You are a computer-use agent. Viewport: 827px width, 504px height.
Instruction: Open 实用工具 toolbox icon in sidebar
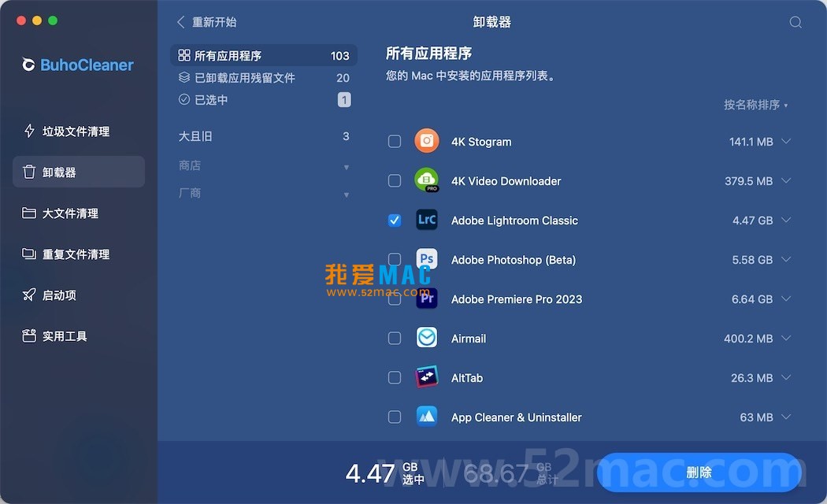tap(29, 335)
